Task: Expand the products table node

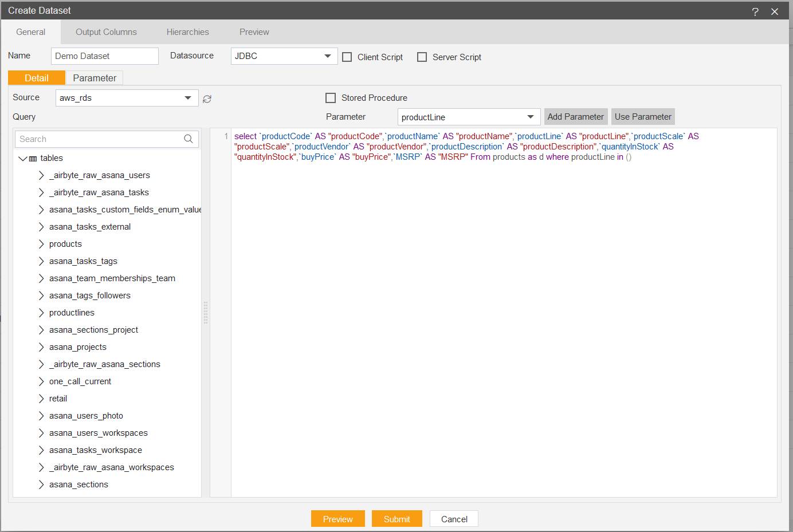Action: click(x=41, y=244)
